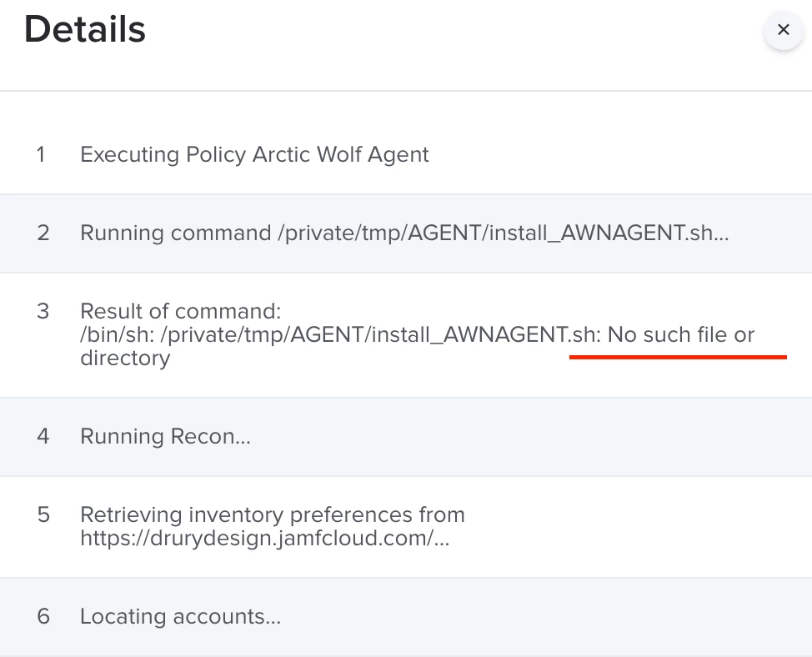Click the Executing Policy Arctic Wolf Agent entry

point(254,154)
